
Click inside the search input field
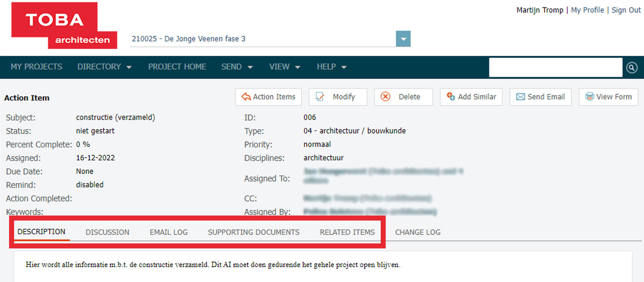[x=555, y=67]
